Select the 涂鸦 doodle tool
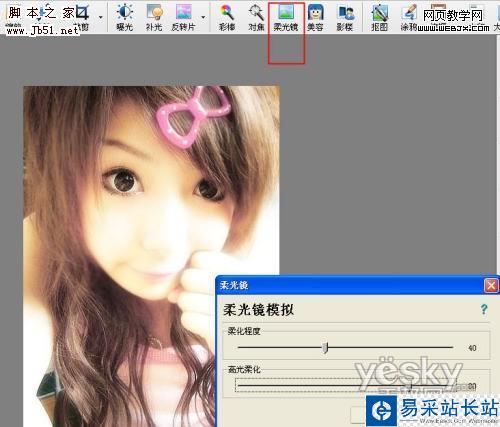 409,17
